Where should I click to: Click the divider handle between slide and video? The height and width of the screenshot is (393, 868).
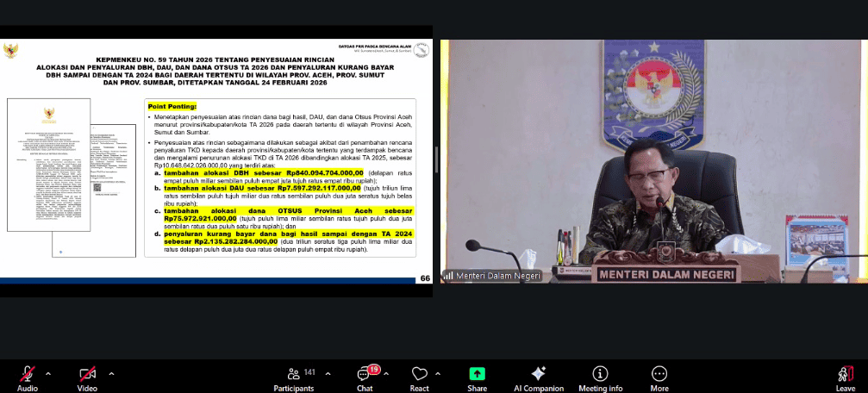pos(436,160)
